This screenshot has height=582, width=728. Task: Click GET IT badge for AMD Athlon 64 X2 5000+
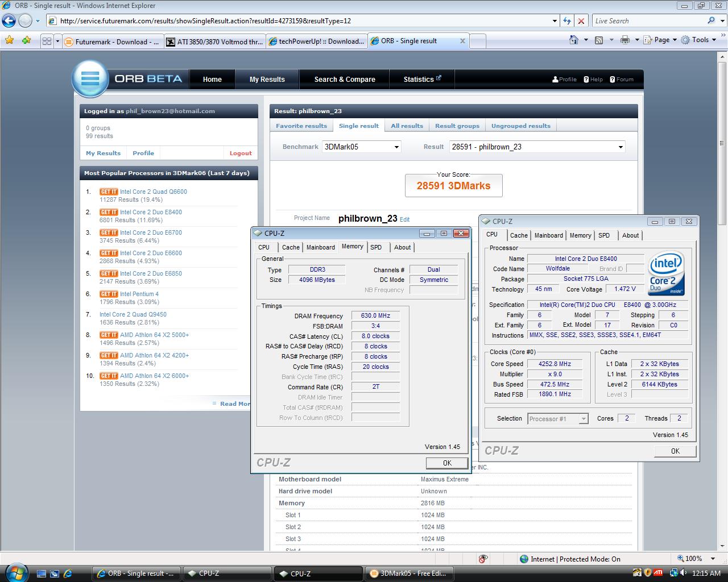click(109, 335)
